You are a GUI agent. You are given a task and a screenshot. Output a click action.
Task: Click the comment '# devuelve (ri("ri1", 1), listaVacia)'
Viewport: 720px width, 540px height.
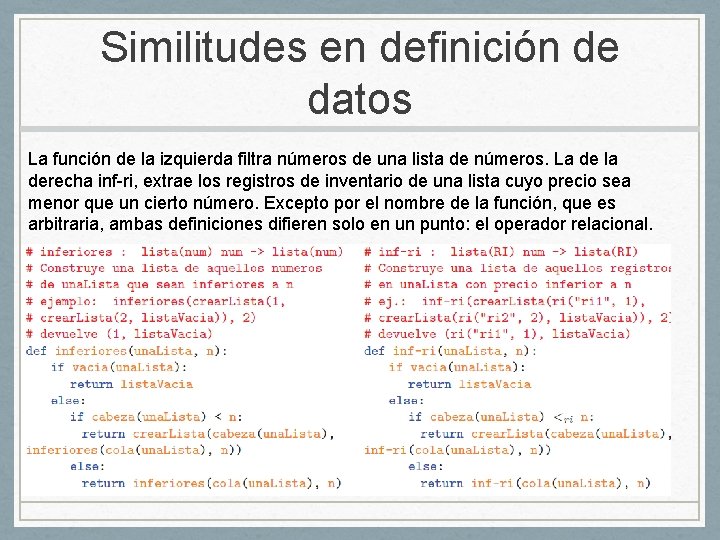tap(497, 334)
